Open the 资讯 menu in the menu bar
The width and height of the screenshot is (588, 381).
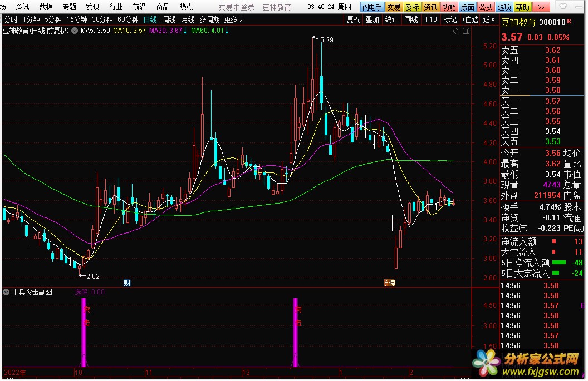pyautogui.click(x=22, y=7)
